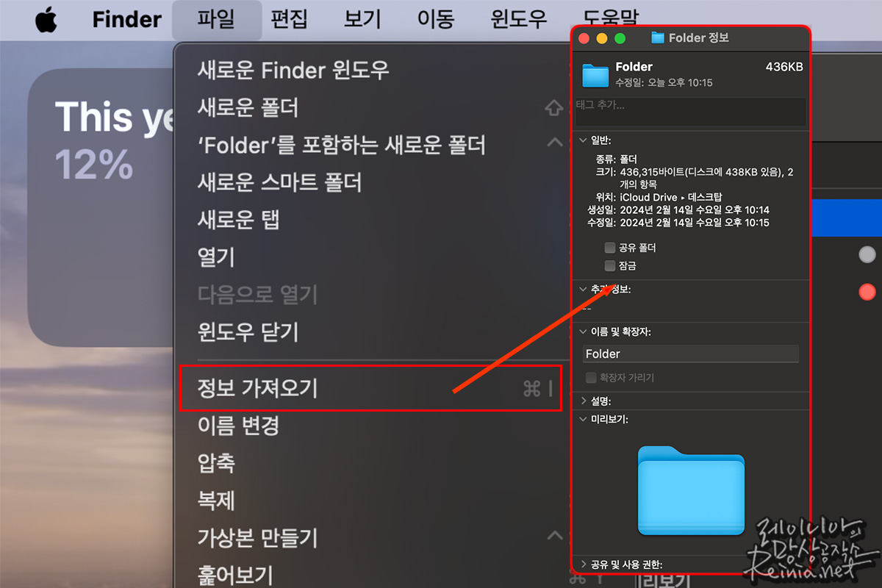Enable the 공유 폴더 checkbox

coord(609,248)
